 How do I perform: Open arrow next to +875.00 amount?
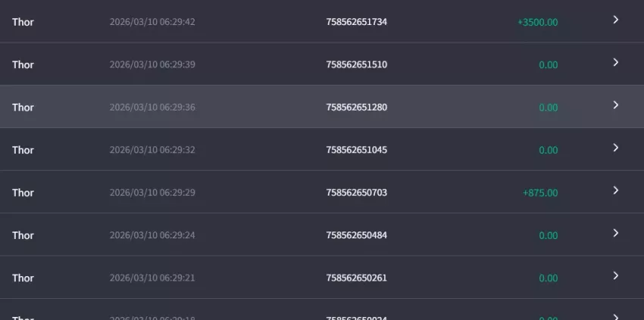pos(615,191)
